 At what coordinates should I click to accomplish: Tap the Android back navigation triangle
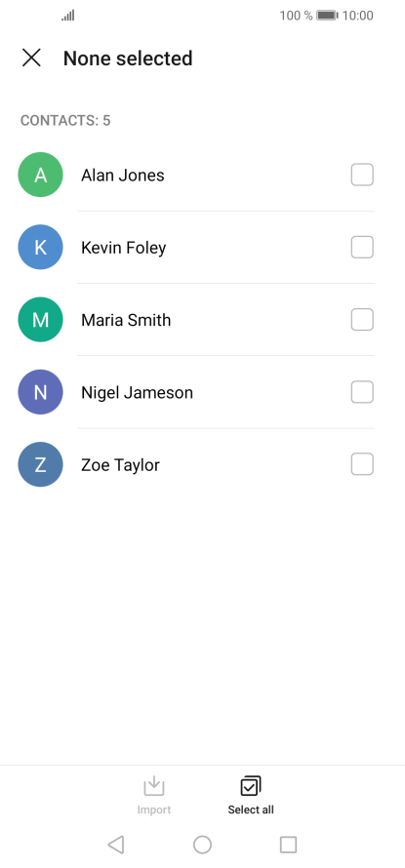click(116, 845)
